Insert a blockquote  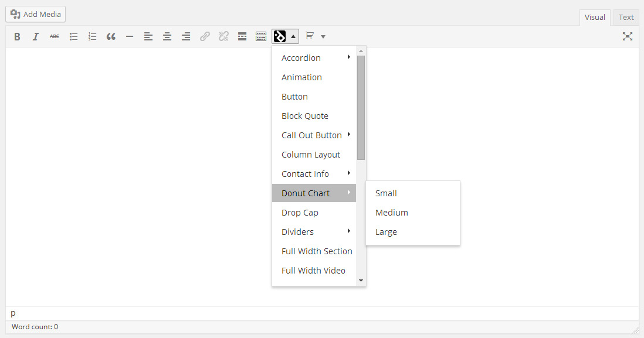[x=111, y=36]
